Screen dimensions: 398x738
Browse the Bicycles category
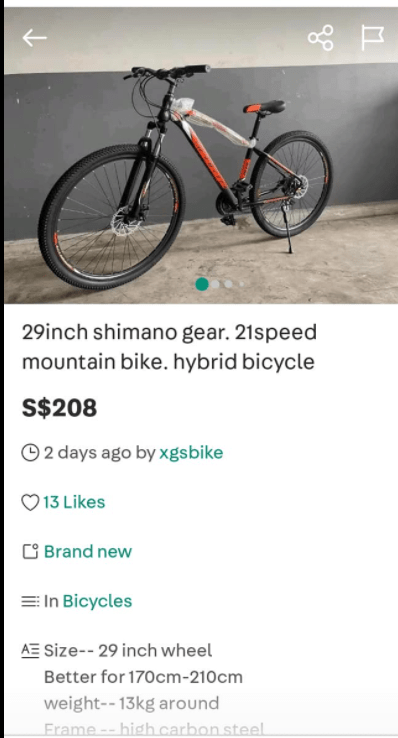(x=97, y=602)
